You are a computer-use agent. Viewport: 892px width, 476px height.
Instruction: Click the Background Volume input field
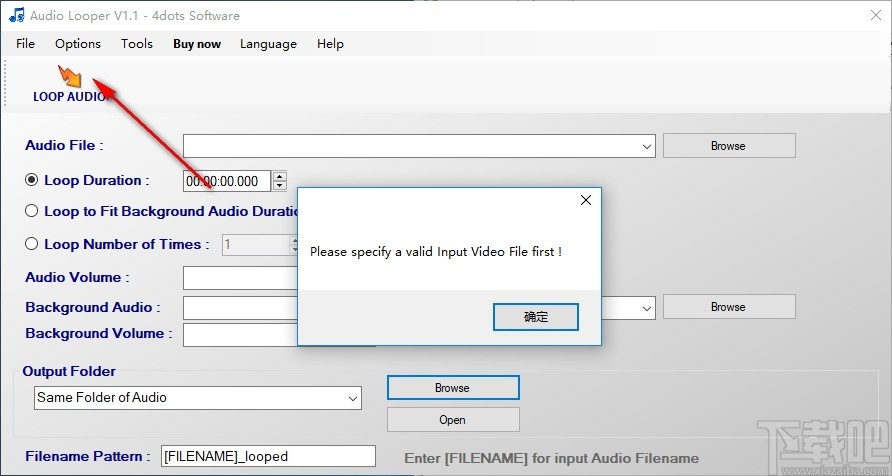click(240, 335)
